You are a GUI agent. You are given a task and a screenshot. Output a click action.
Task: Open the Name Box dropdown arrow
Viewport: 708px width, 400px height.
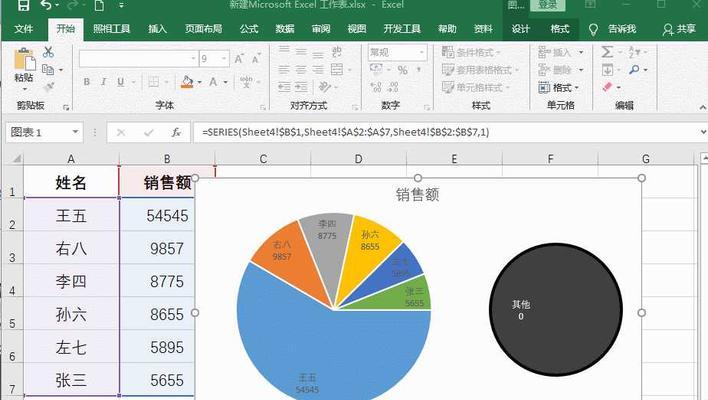[x=75, y=132]
